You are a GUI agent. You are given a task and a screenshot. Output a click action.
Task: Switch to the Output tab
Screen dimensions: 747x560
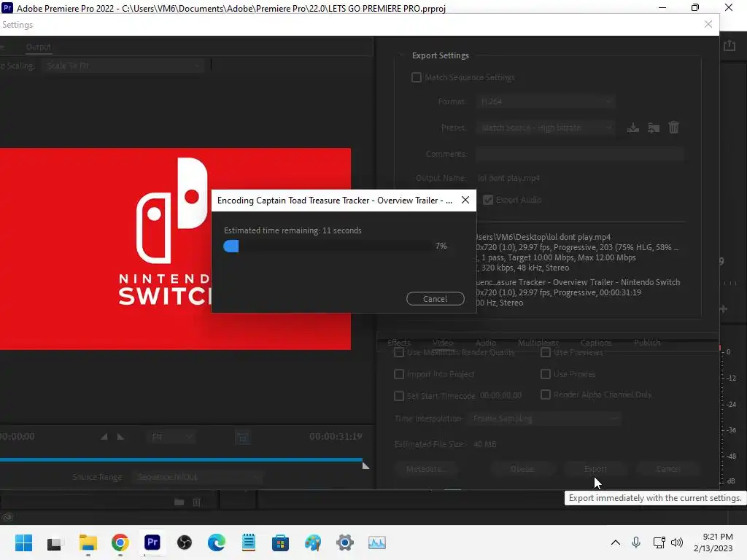point(38,47)
